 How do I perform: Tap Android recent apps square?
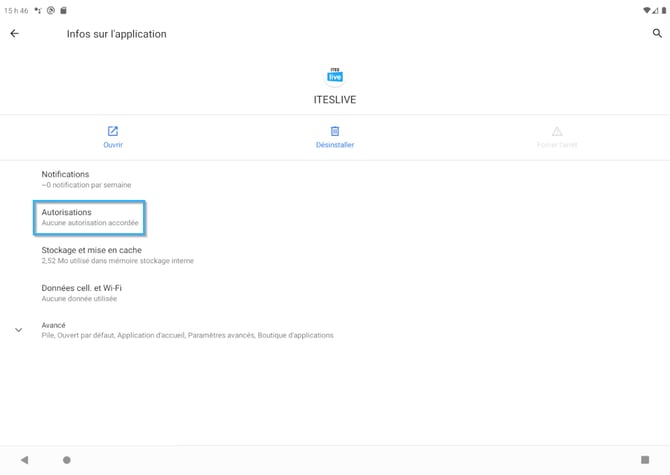tap(645, 460)
